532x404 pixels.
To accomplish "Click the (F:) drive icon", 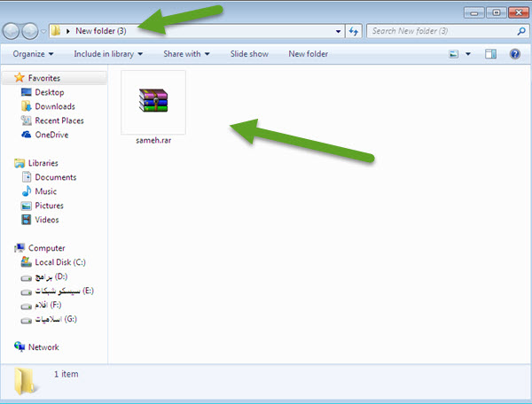I will (x=26, y=307).
